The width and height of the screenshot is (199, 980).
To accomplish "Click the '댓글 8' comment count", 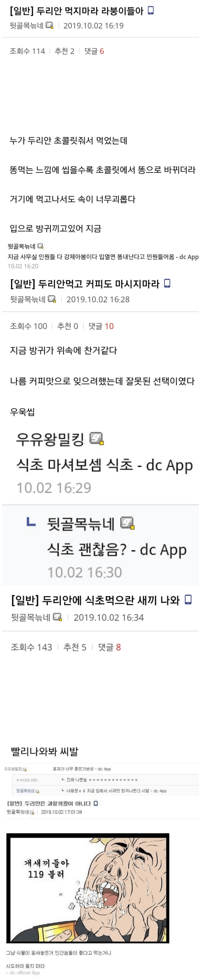I will (109, 647).
